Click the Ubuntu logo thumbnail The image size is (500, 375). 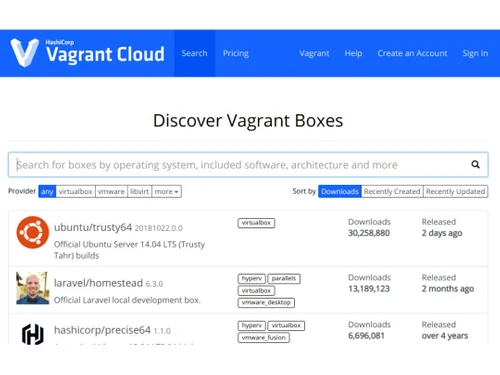click(33, 232)
